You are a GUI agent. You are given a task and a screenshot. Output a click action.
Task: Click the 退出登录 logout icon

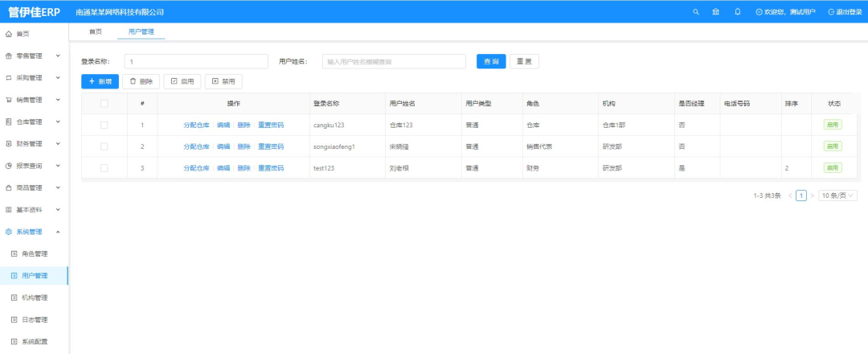point(831,12)
